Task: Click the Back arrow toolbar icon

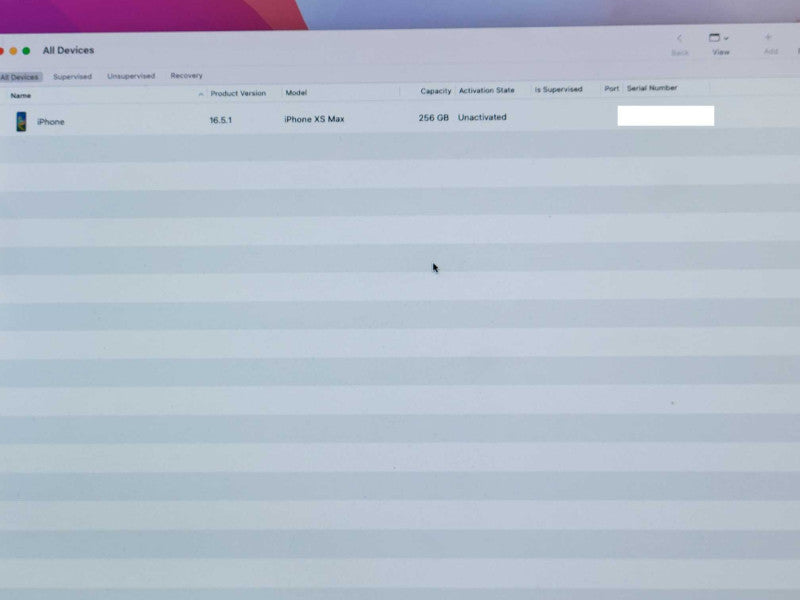Action: [x=679, y=39]
